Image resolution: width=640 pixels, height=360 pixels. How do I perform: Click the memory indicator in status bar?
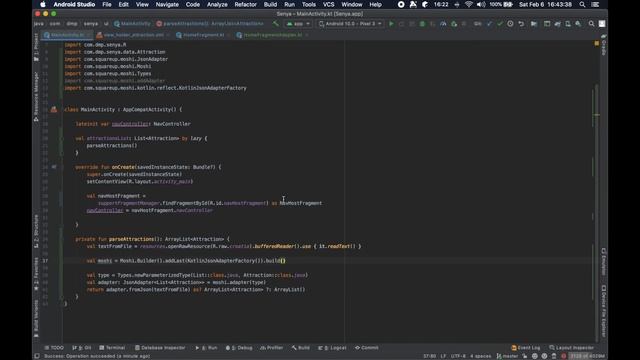[587, 356]
